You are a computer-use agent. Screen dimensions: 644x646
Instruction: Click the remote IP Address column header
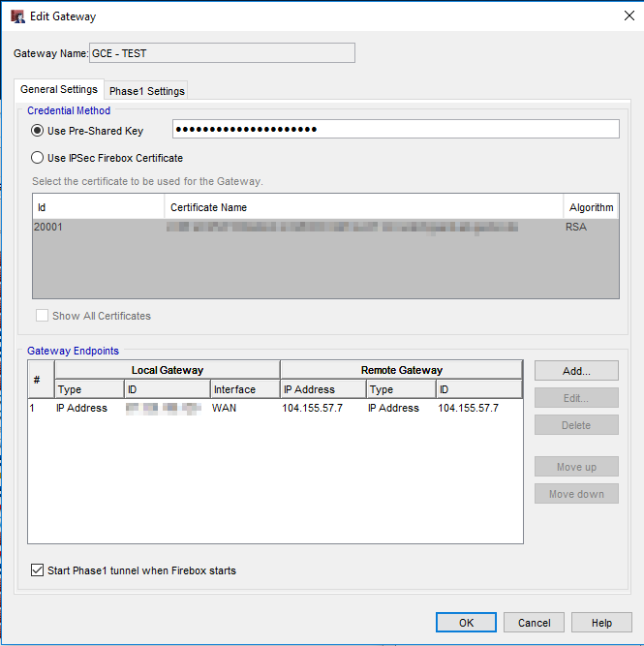coord(323,389)
